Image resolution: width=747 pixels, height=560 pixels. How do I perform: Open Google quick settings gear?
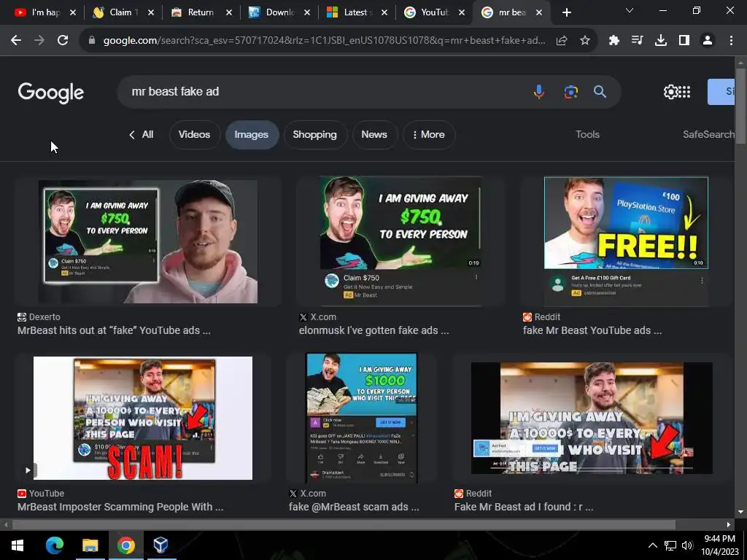[670, 92]
